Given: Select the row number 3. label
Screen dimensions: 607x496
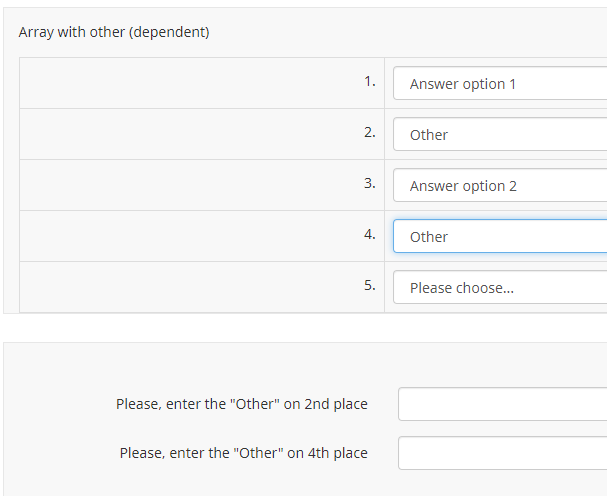Looking at the screenshot, I should (x=370, y=183).
